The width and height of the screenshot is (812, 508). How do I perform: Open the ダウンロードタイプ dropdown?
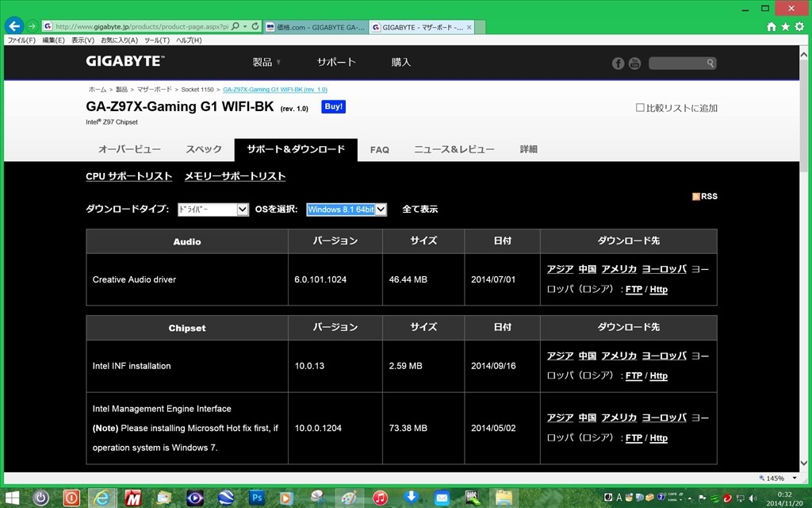213,210
